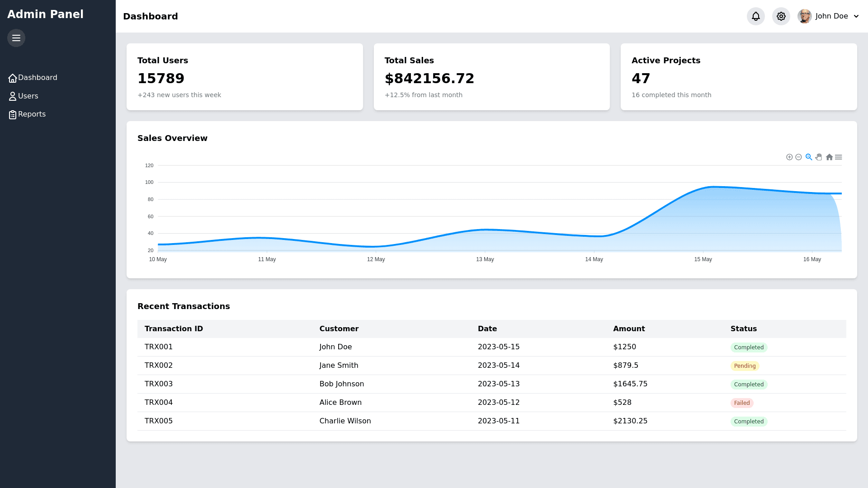Expand the John Doe user dropdown
Viewport: 868px width, 488px height.
[x=831, y=16]
